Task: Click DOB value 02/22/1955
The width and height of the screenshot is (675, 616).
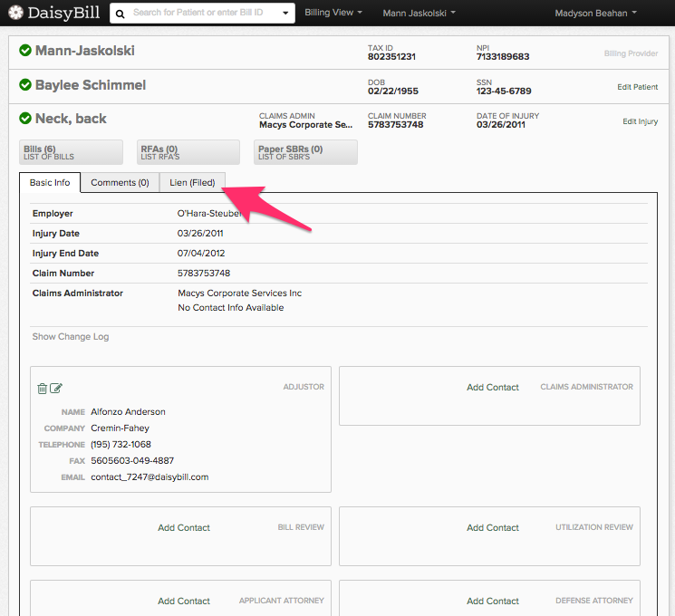Action: (393, 91)
